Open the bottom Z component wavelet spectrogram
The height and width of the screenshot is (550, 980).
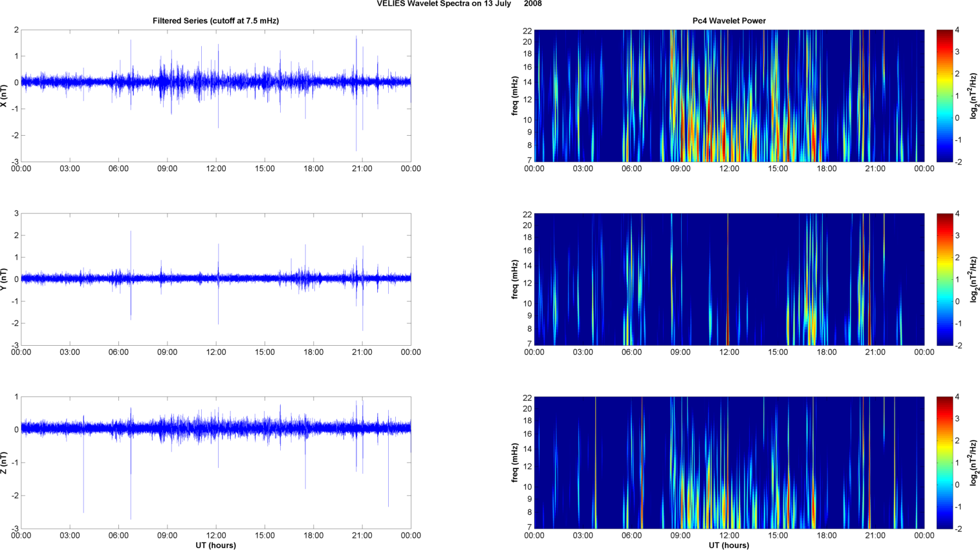728,463
